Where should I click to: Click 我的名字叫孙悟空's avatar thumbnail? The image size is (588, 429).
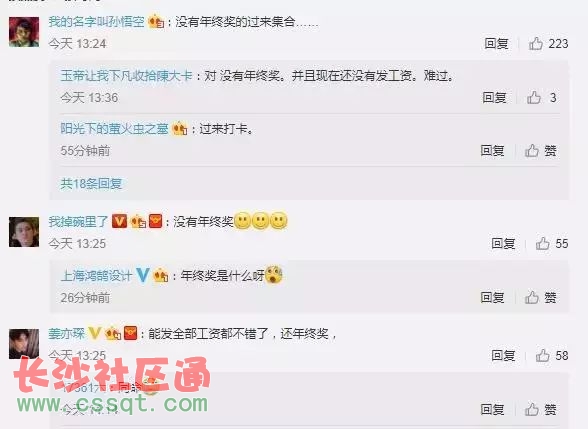click(x=24, y=32)
